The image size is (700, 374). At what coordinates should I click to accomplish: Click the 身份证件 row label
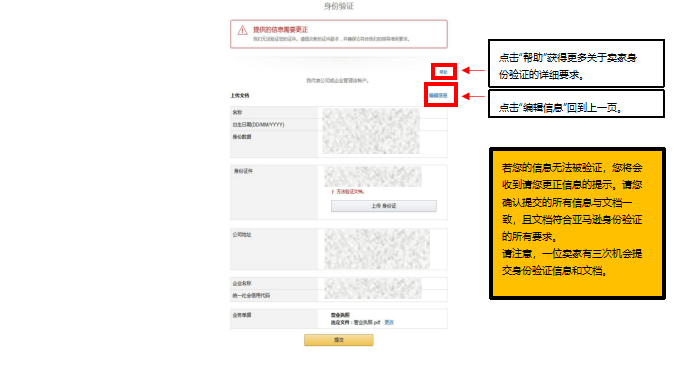pos(243,171)
